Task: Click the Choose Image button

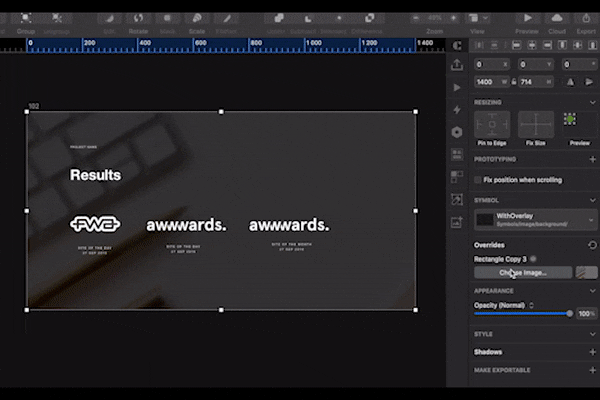Action: pos(523,273)
